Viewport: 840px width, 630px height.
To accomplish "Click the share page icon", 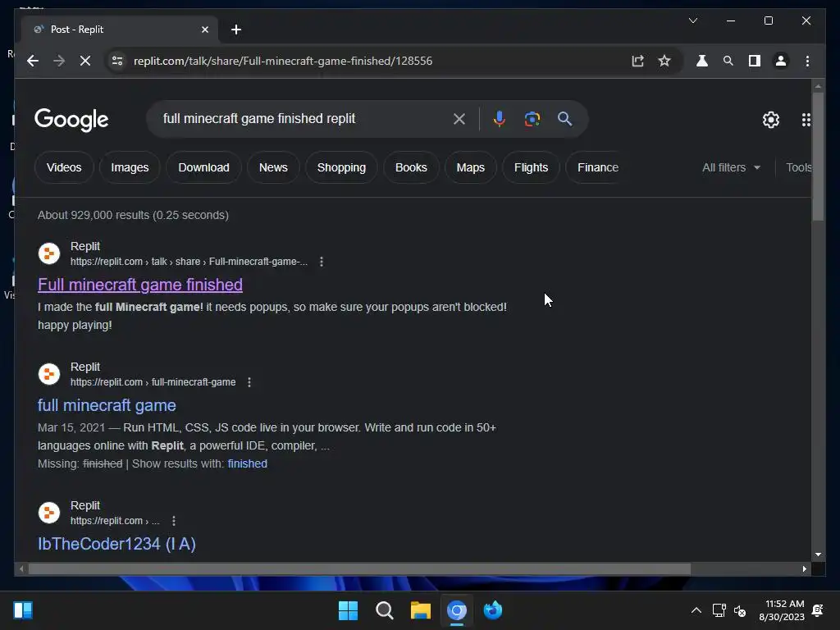I will (637, 61).
